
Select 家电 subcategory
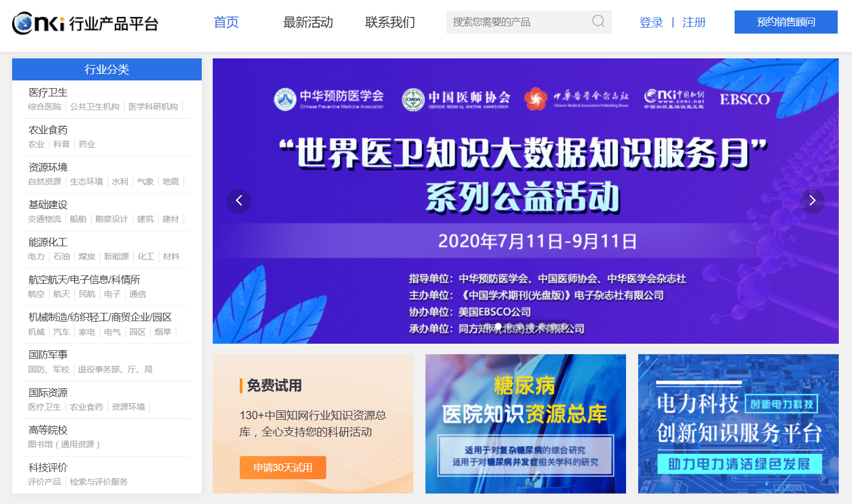[87, 332]
